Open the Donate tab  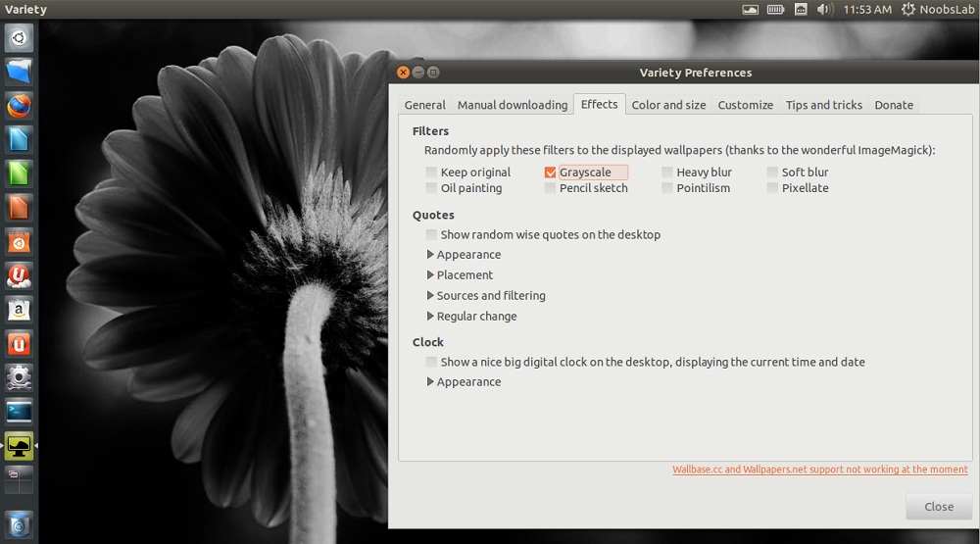(894, 105)
